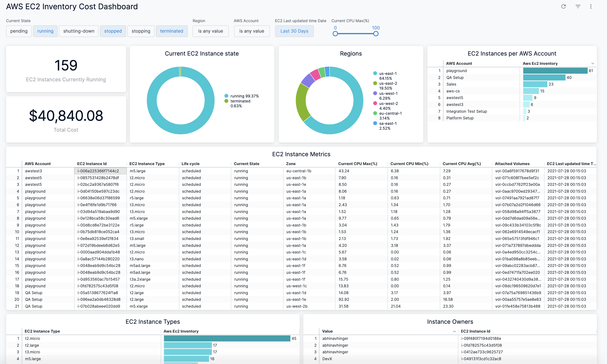Screen dimensions: 607x364
Task: Toggle the pending state filter
Action: click(x=19, y=31)
